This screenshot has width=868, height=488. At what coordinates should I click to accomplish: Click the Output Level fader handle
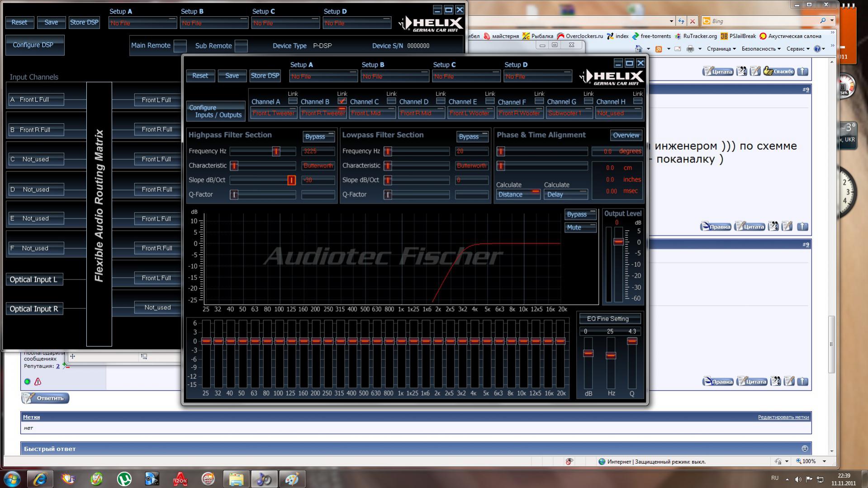point(618,242)
